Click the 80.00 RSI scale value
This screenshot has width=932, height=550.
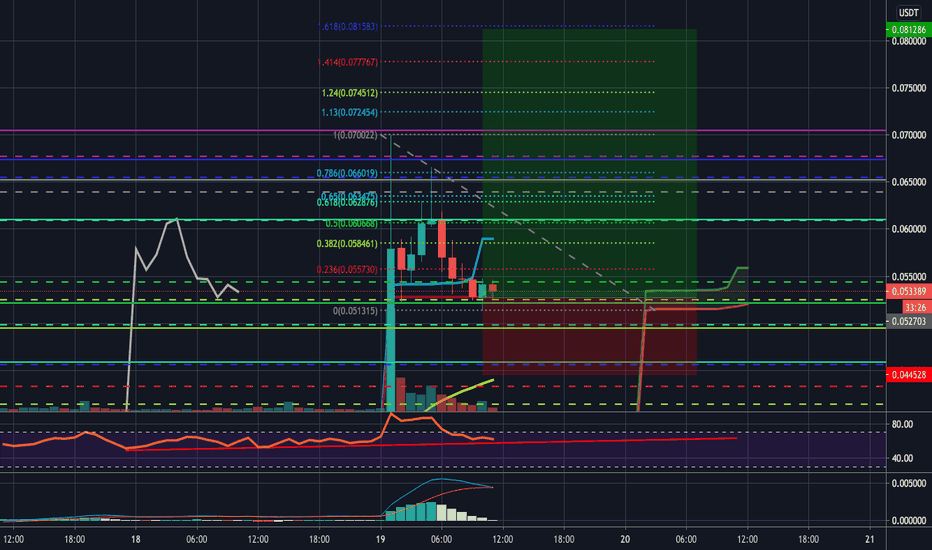(902, 424)
